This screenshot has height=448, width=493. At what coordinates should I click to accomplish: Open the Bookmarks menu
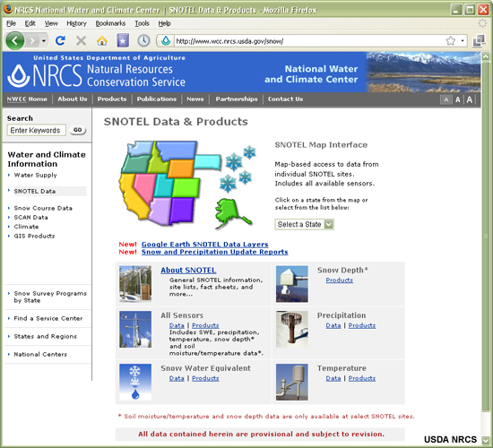click(x=110, y=23)
